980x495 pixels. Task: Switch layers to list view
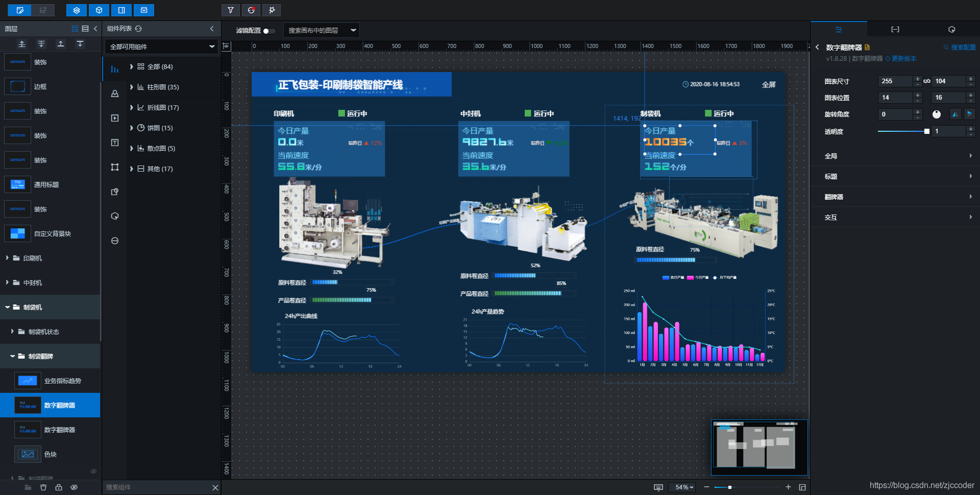(85, 29)
